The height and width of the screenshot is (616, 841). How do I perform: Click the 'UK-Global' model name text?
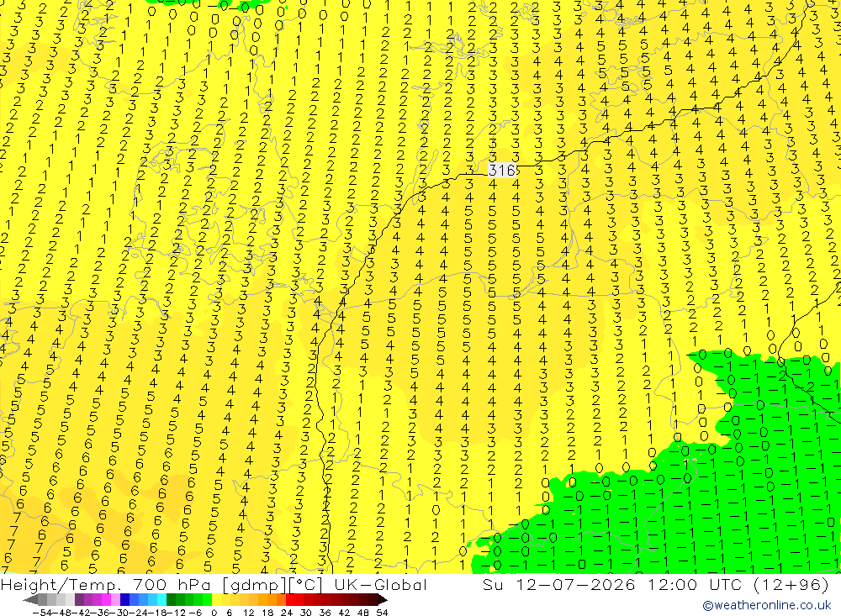click(381, 585)
